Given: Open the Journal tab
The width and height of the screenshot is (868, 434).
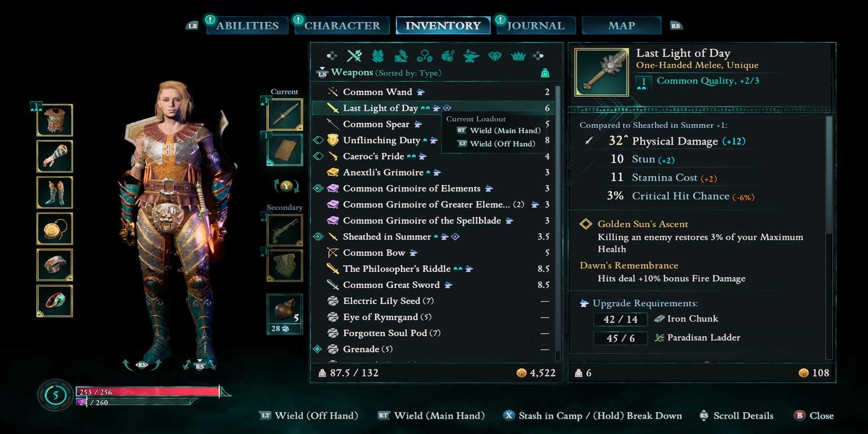Looking at the screenshot, I should click(x=536, y=25).
